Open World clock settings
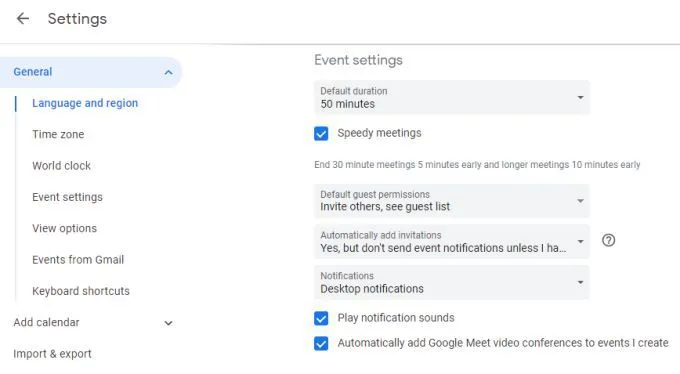The image size is (680, 374). [62, 166]
